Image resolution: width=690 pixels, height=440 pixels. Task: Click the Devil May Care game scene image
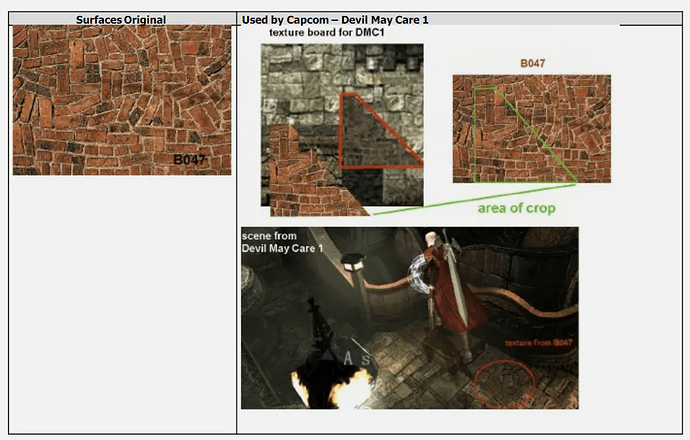click(408, 317)
